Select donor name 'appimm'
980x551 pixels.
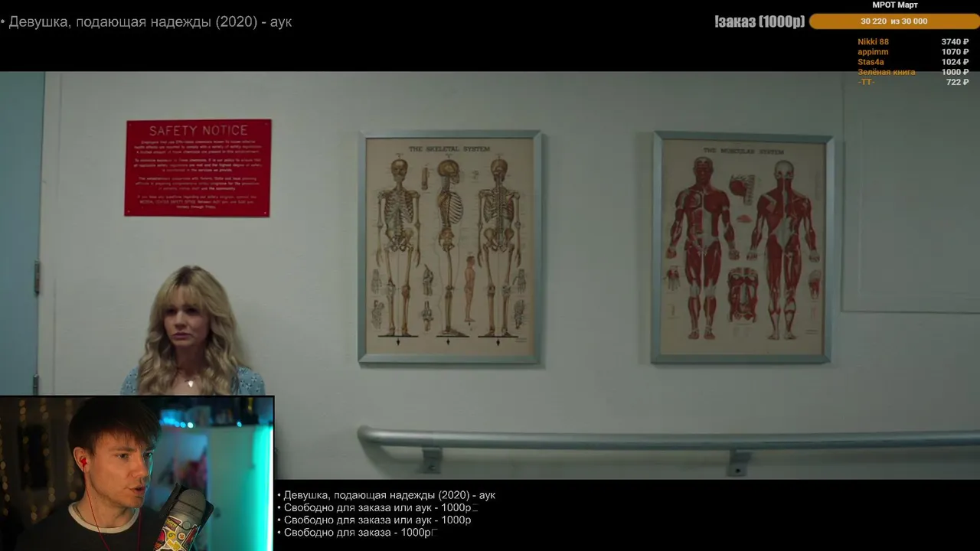pyautogui.click(x=873, y=52)
